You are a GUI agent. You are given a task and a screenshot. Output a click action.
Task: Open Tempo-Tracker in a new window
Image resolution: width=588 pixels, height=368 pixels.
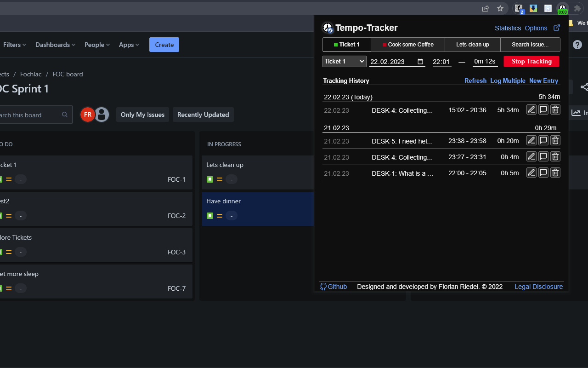pos(557,28)
